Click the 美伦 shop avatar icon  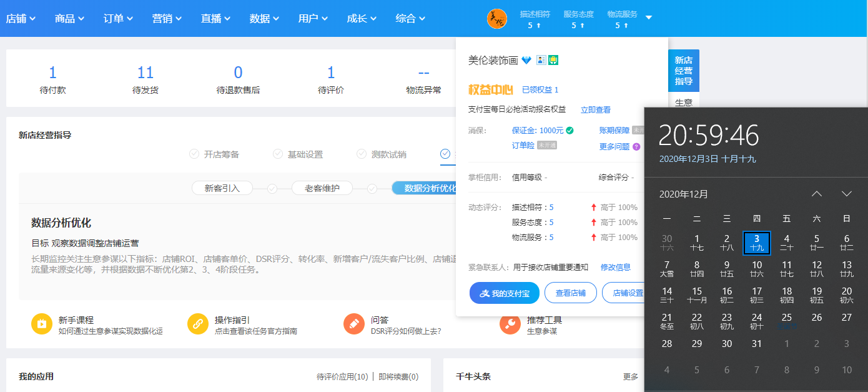496,18
